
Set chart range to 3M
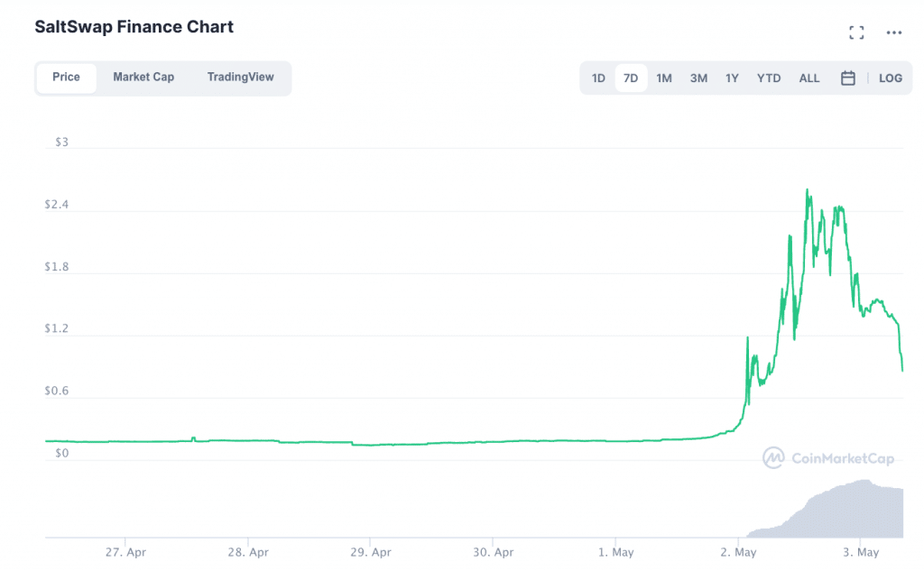[698, 78]
